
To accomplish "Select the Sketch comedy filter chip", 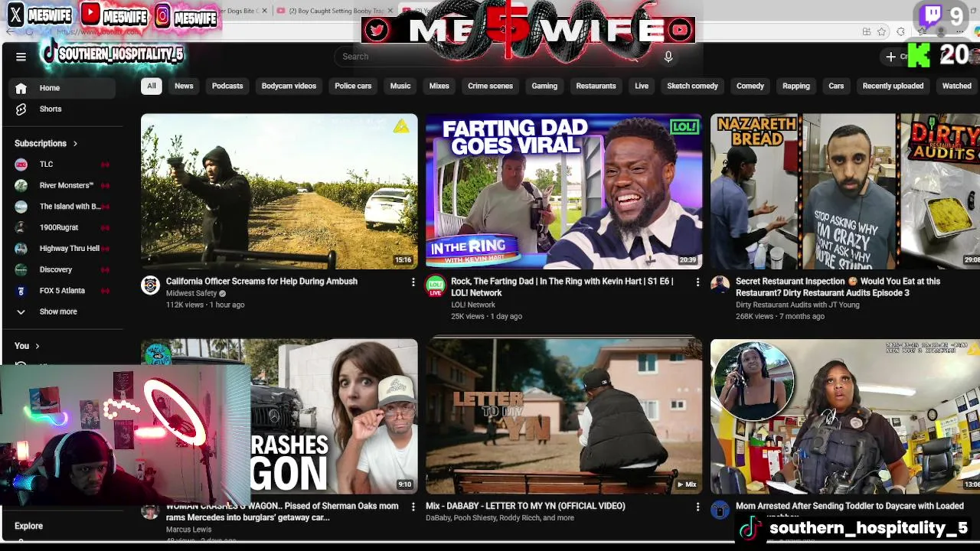I will click(692, 86).
